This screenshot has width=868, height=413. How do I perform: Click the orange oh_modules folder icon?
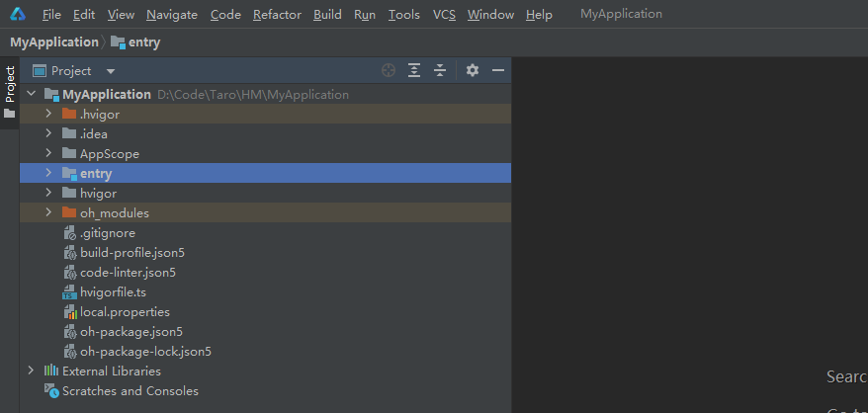[x=69, y=212]
